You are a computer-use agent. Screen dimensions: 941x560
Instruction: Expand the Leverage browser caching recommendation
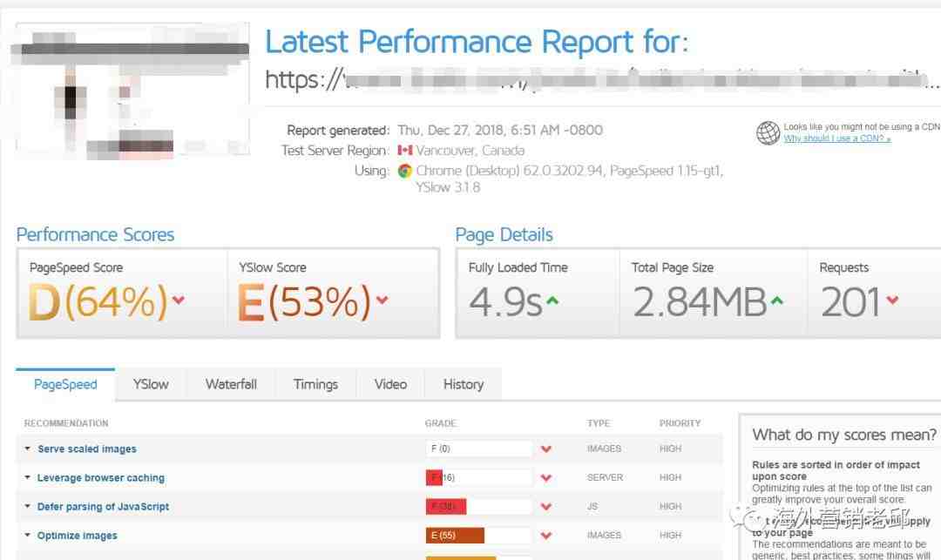click(x=100, y=478)
